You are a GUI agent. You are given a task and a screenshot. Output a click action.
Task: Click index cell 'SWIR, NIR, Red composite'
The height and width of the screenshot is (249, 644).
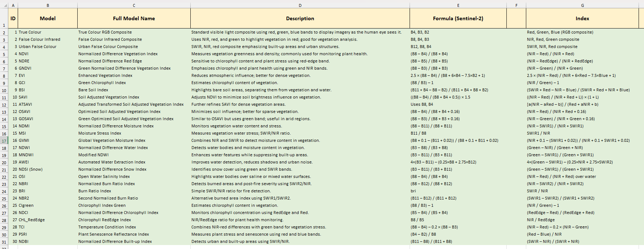[582, 47]
